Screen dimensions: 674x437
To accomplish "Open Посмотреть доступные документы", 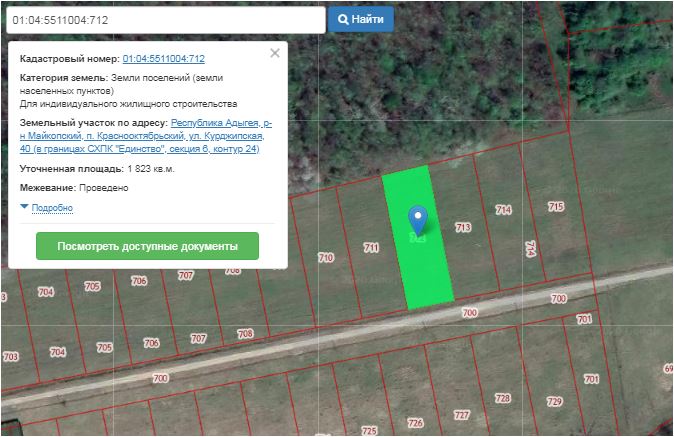I will tap(147, 246).
